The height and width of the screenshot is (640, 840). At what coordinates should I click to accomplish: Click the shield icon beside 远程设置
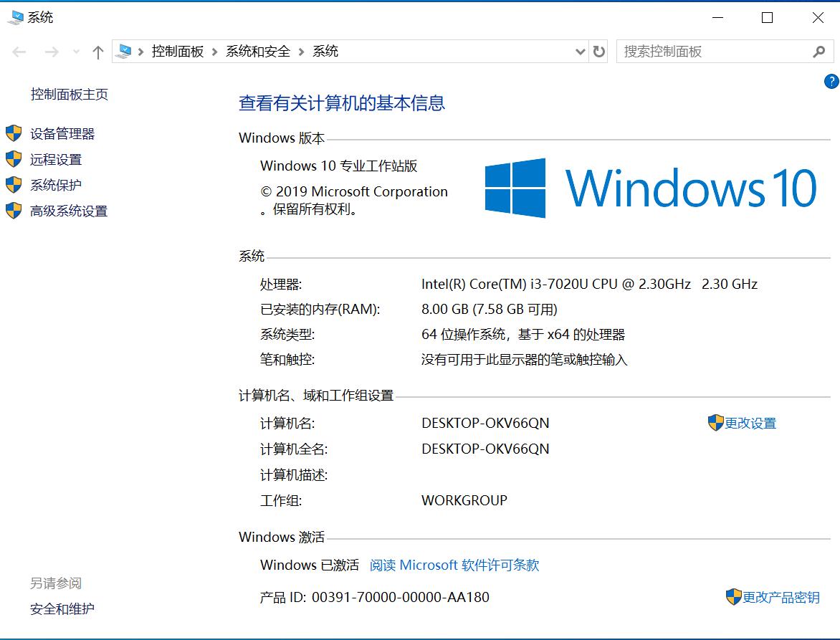[x=14, y=159]
